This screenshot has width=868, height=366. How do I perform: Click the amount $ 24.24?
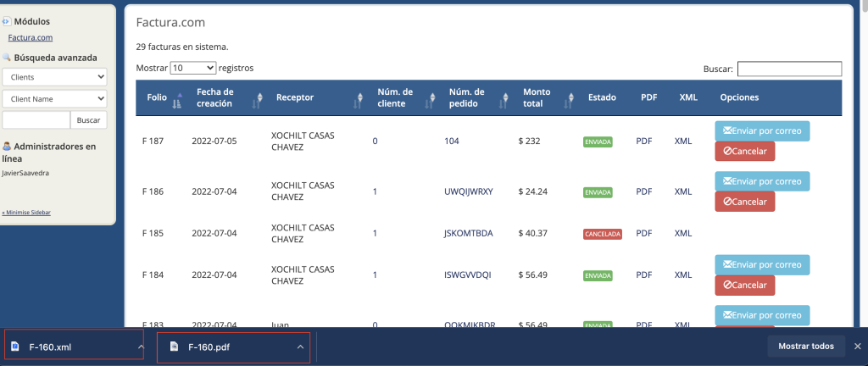coord(533,191)
